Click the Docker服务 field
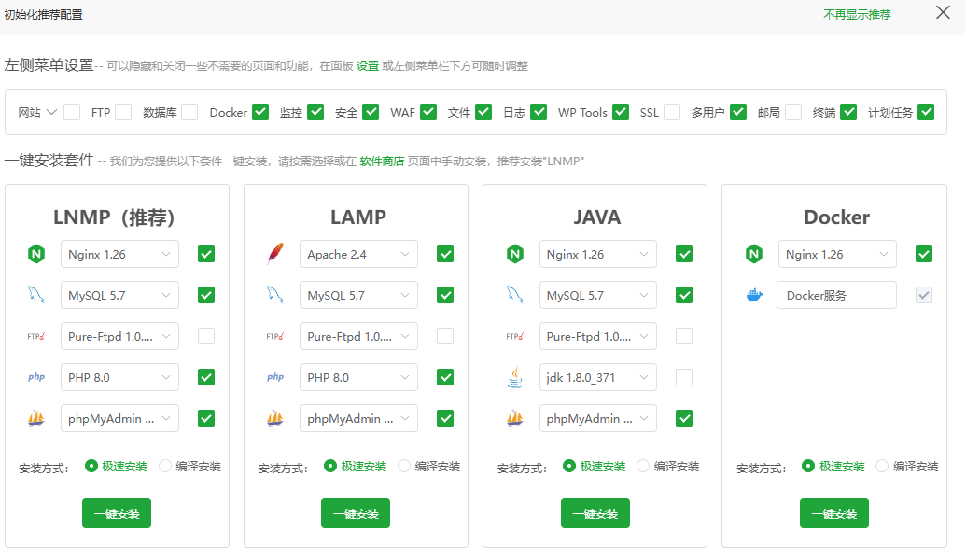Image resolution: width=966 pixels, height=560 pixels. point(836,295)
